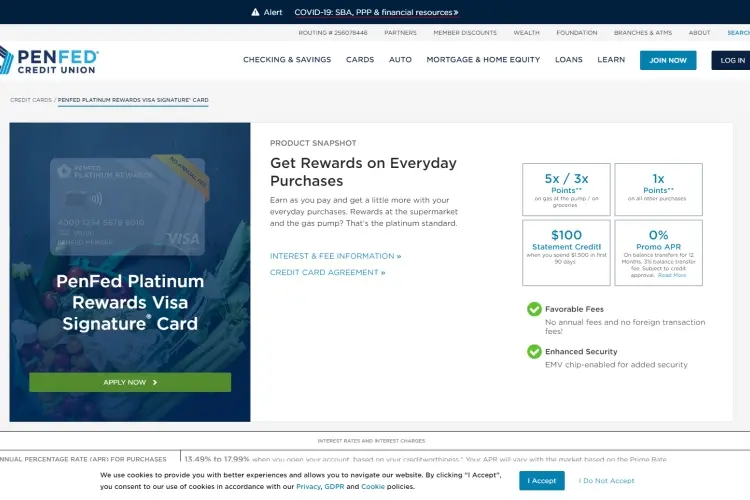
Task: Click PenFed Platinum Rewards Visa Signature breadcrumb
Action: point(133,100)
